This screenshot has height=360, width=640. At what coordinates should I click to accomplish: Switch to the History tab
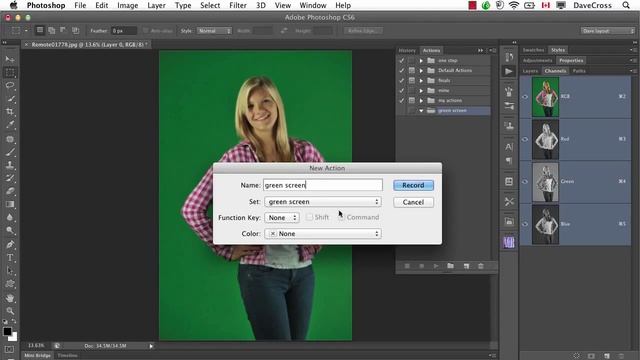click(407, 50)
